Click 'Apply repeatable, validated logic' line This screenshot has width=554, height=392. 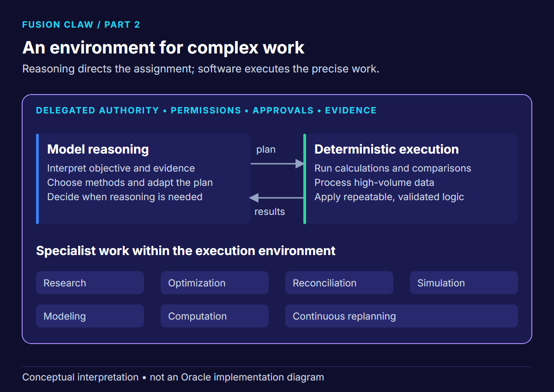[x=389, y=197]
